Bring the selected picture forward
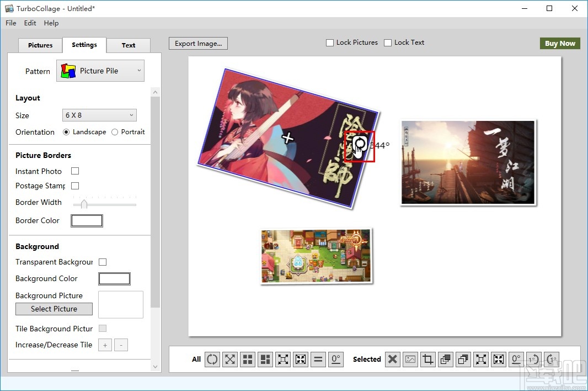The height and width of the screenshot is (391, 588). click(x=445, y=359)
